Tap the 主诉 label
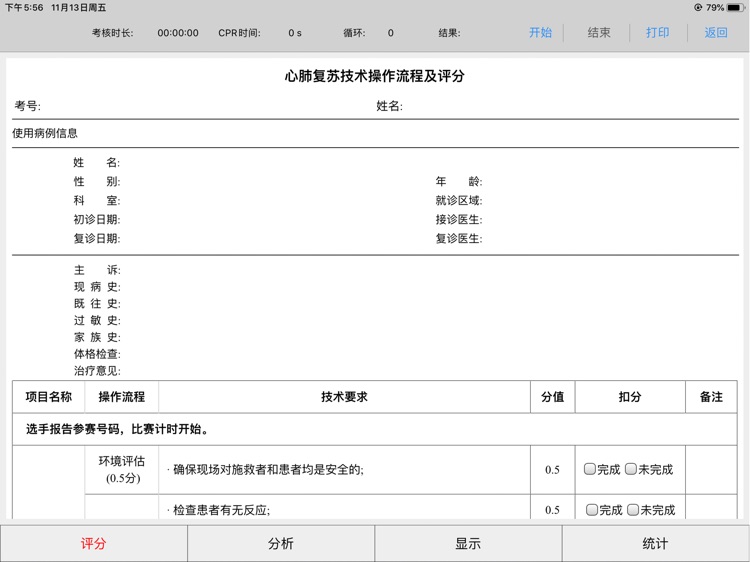Viewport: 750px width, 562px height. (97, 270)
